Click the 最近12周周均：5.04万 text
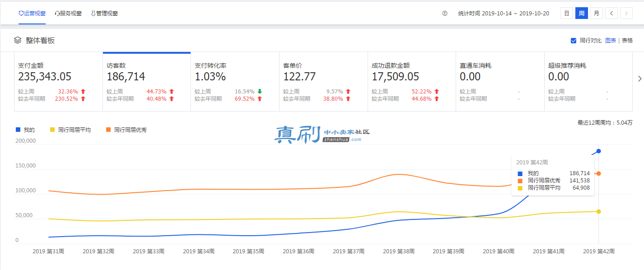 [605, 123]
